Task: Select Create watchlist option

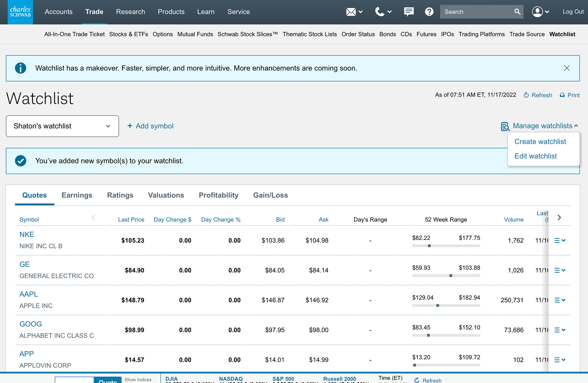Action: (540, 142)
